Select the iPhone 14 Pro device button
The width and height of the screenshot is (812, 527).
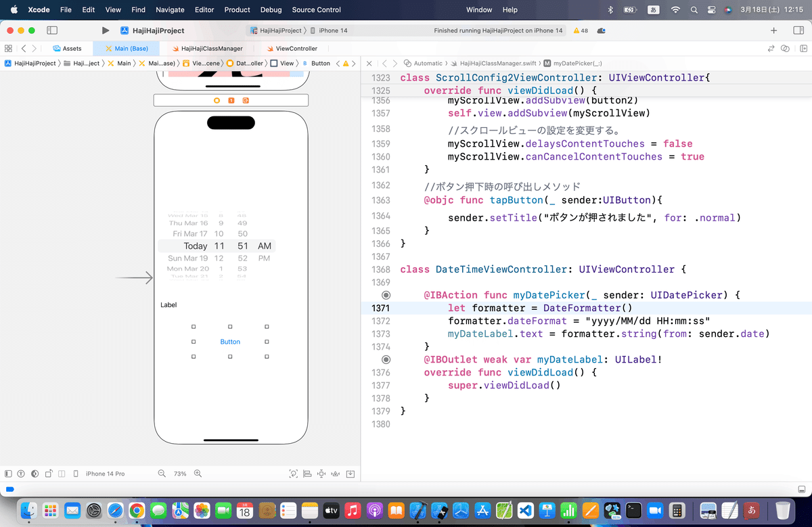(x=99, y=474)
